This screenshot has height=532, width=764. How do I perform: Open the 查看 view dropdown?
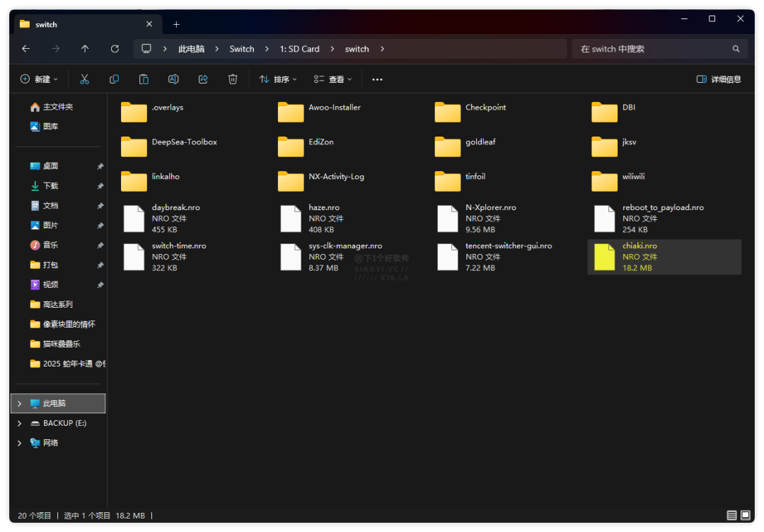click(332, 79)
